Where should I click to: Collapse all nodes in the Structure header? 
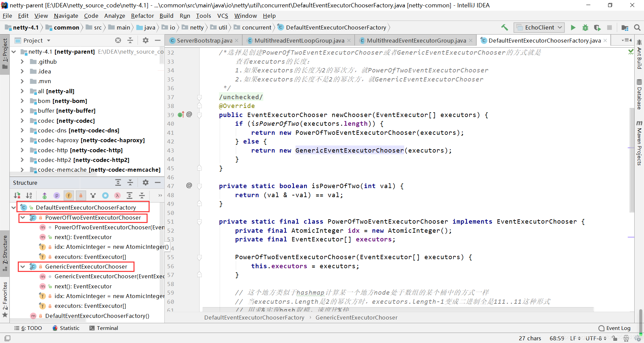[130, 182]
